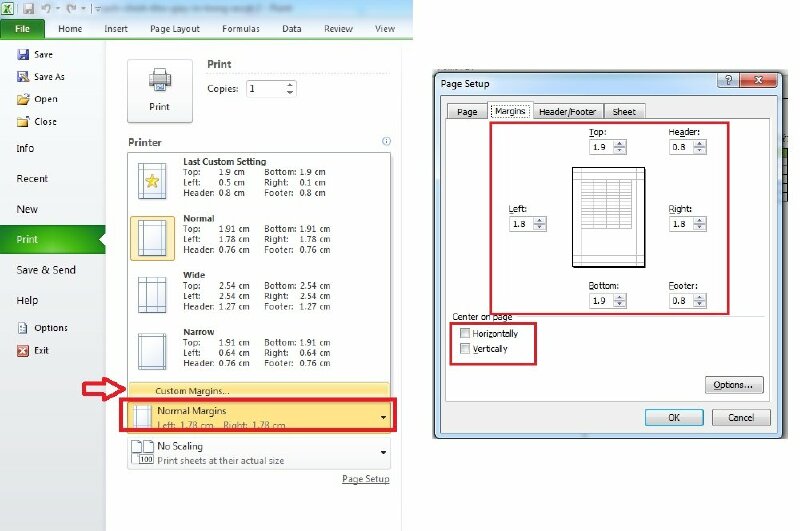Enable the Vertically center checkbox
The height and width of the screenshot is (531, 800).
[x=465, y=348]
